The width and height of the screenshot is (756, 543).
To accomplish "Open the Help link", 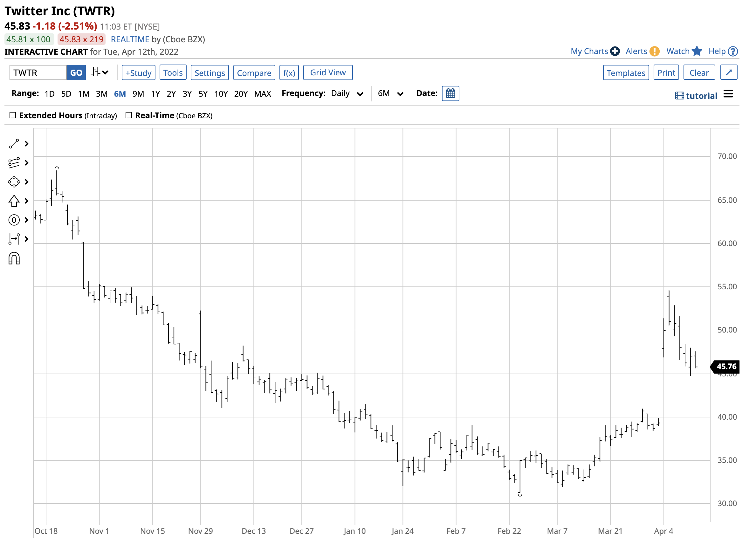I will (717, 51).
